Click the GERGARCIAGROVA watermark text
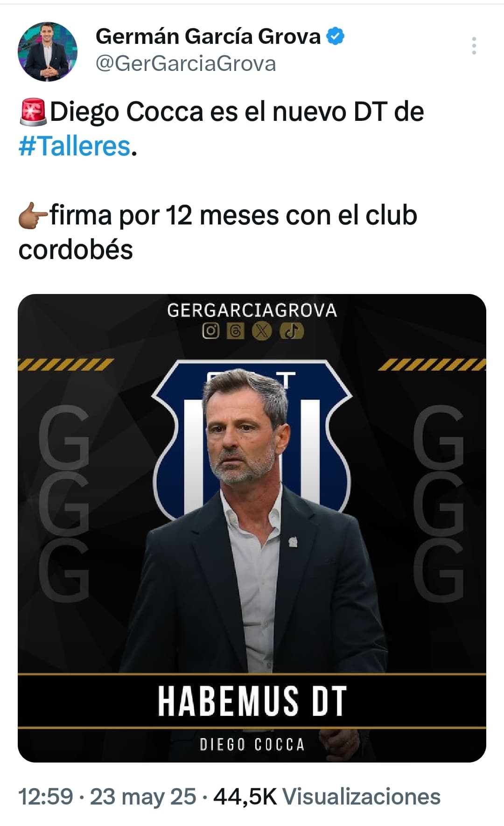The image size is (504, 826). point(252,310)
